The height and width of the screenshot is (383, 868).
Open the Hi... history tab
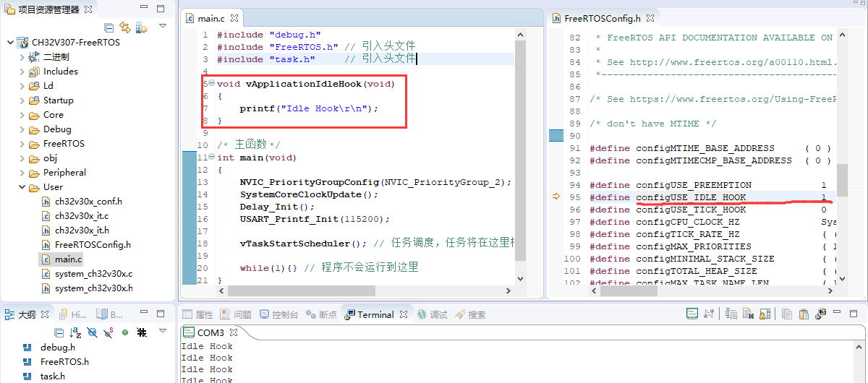click(73, 314)
